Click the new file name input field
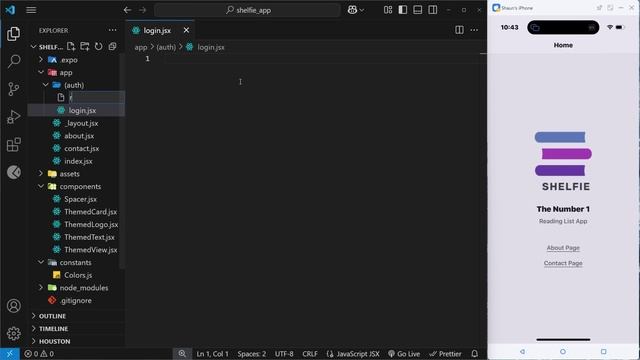640x360 pixels. coord(96,98)
